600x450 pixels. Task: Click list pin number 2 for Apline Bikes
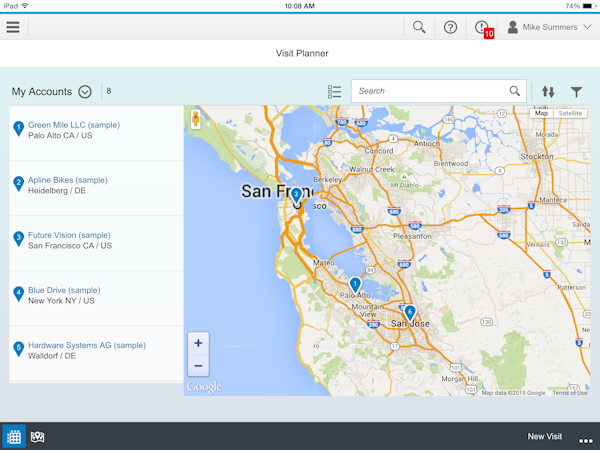click(x=18, y=184)
